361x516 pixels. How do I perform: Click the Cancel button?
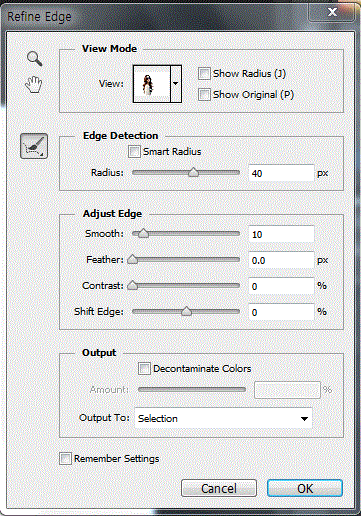(x=219, y=488)
